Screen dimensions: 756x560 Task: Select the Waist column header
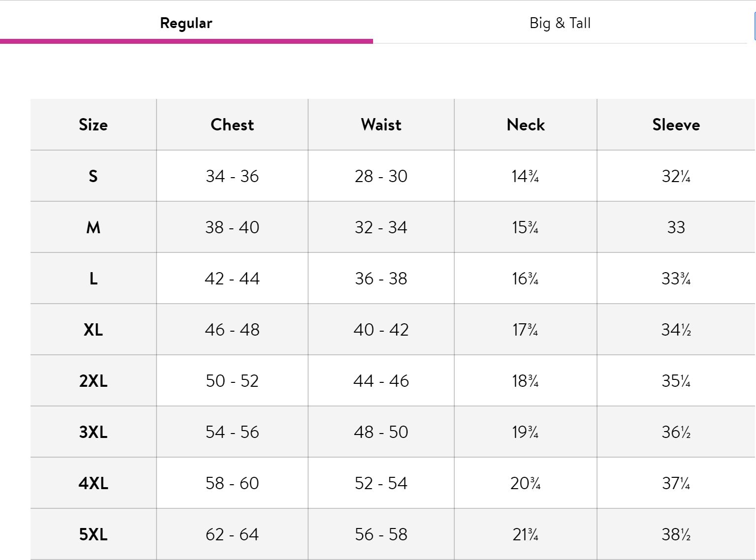(381, 125)
